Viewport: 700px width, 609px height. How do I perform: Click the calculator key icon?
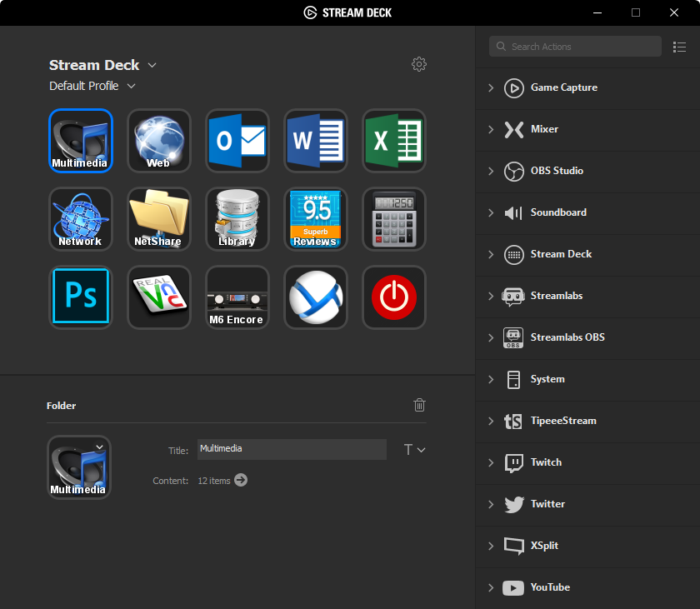[394, 219]
